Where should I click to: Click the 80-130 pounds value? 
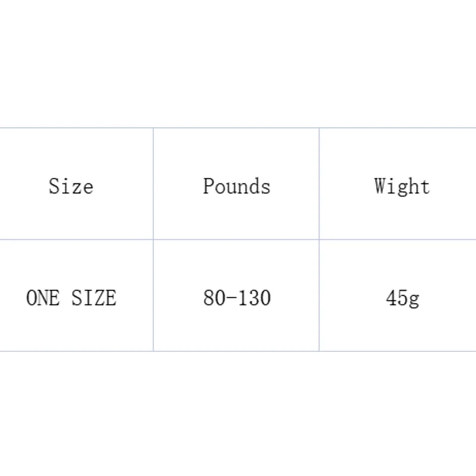click(237, 297)
